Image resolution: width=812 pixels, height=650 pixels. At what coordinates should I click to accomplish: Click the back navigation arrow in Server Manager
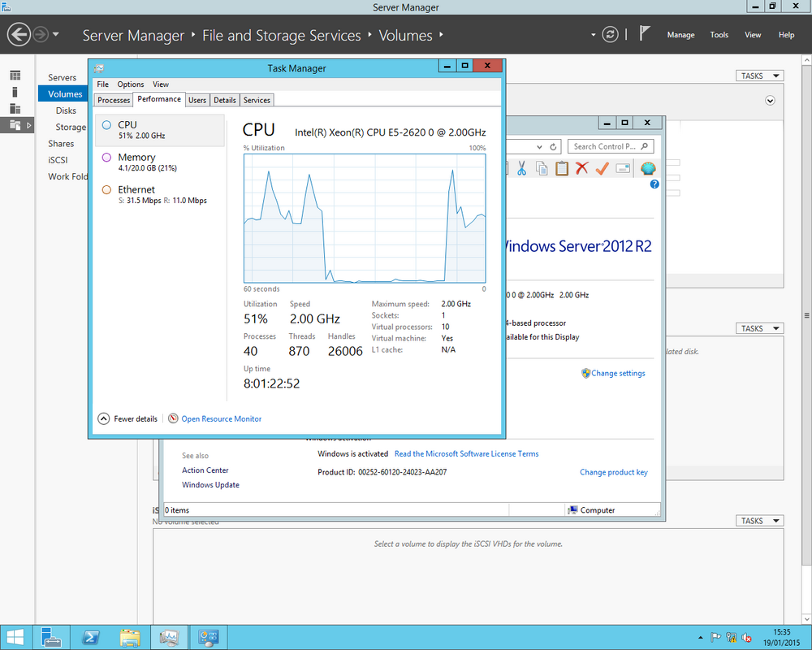point(19,35)
